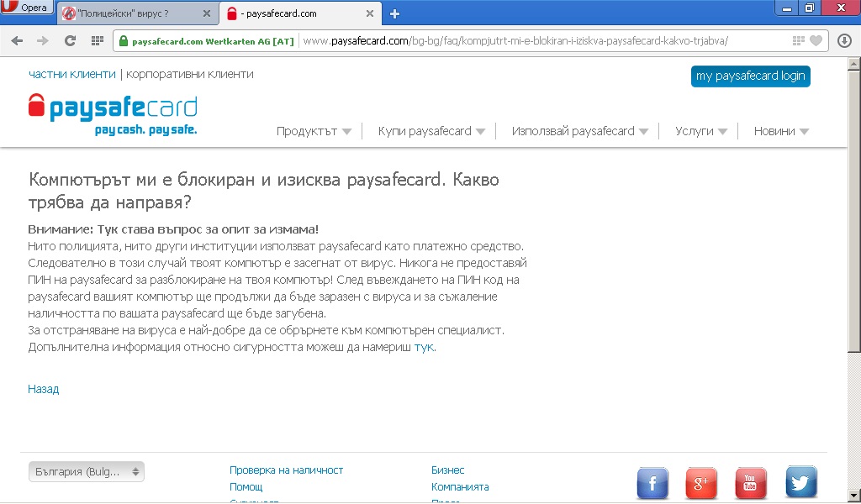Open the Компанията footer link
The image size is (861, 504).
point(460,486)
